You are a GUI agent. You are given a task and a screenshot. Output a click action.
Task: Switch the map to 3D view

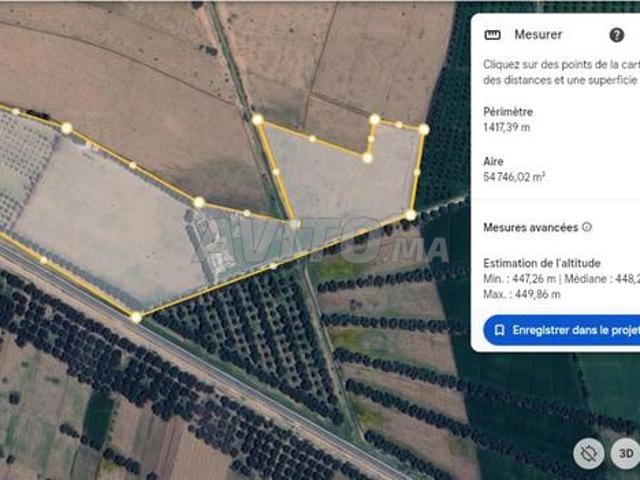(625, 453)
